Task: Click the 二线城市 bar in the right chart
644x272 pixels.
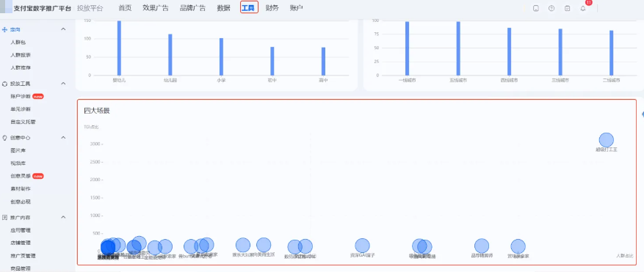Action: (x=611, y=53)
